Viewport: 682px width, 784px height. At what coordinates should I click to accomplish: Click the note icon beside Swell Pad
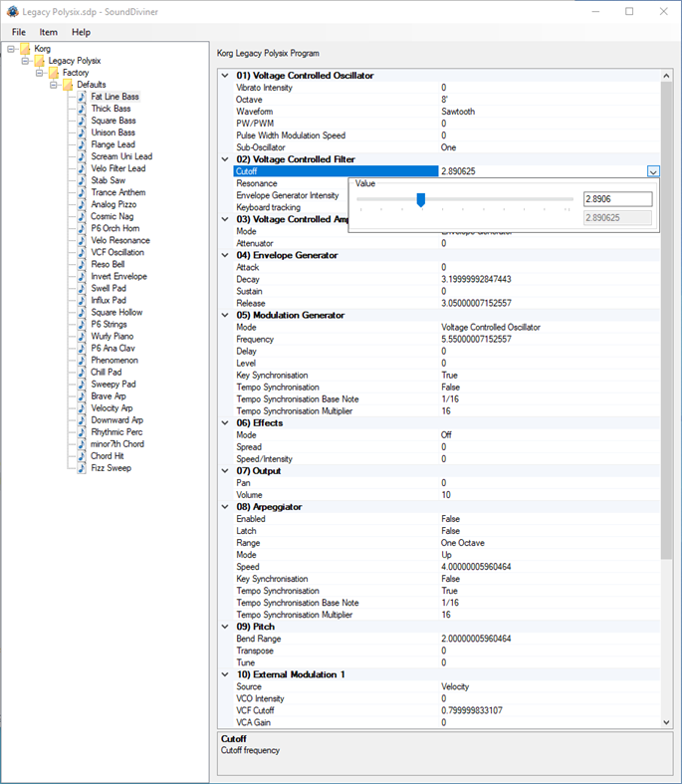click(x=82, y=289)
